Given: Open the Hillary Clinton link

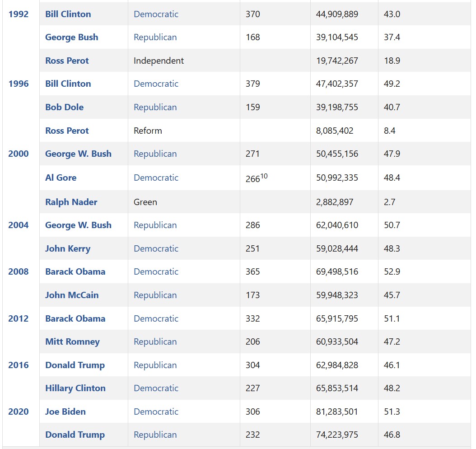Looking at the screenshot, I should pyautogui.click(x=75, y=388).
